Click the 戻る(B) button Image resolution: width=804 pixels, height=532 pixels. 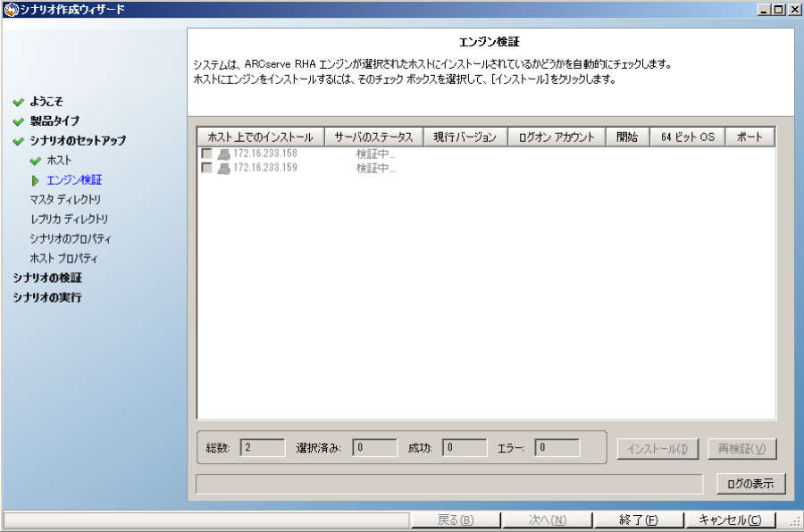[456, 520]
